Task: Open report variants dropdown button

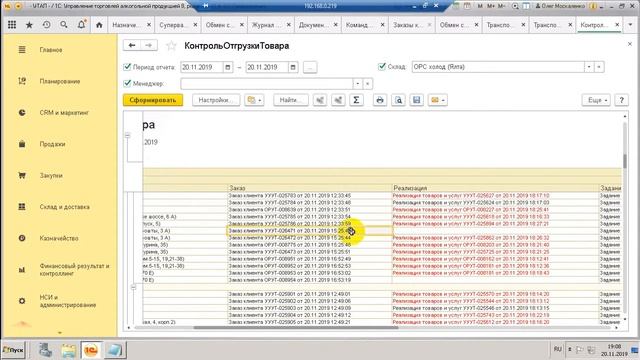Action: [254, 100]
